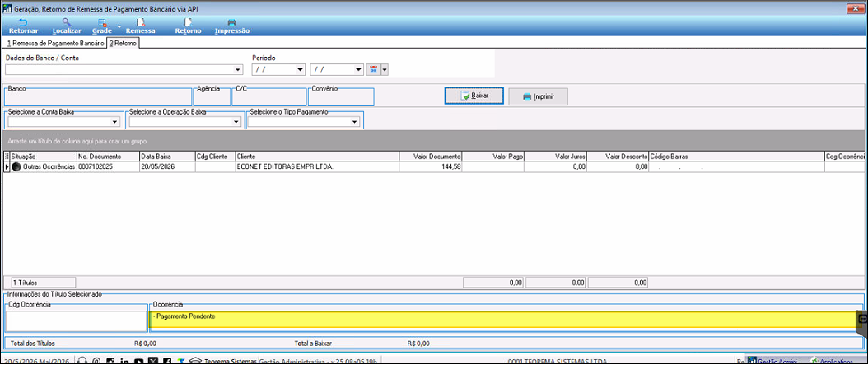Click the 20/05/2026 Data Baixa cell
868x365 pixels.
point(167,166)
